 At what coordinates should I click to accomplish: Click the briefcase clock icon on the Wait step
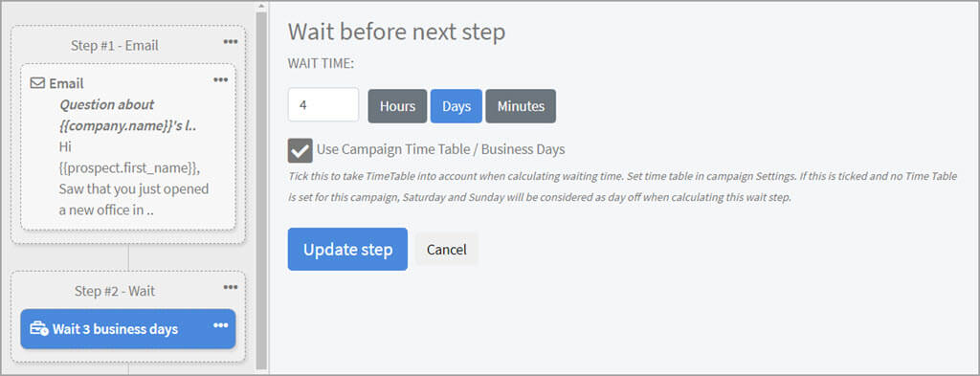point(38,328)
